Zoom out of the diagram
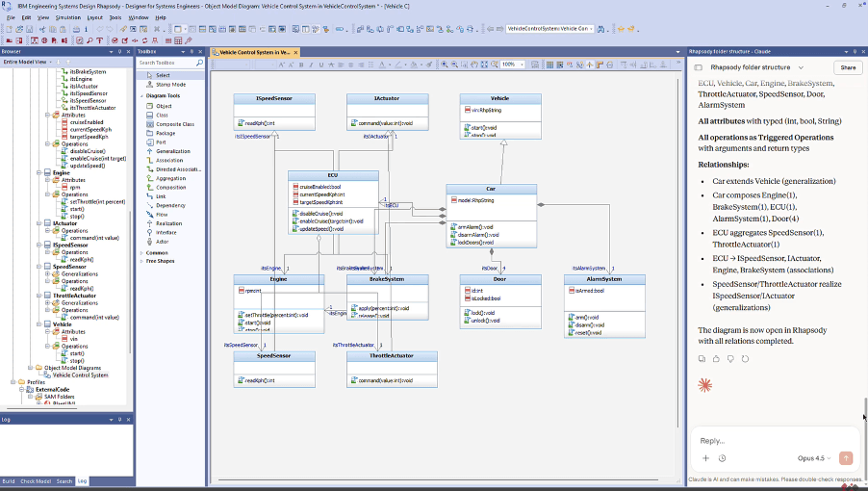Image resolution: width=868 pixels, height=491 pixels. point(454,65)
